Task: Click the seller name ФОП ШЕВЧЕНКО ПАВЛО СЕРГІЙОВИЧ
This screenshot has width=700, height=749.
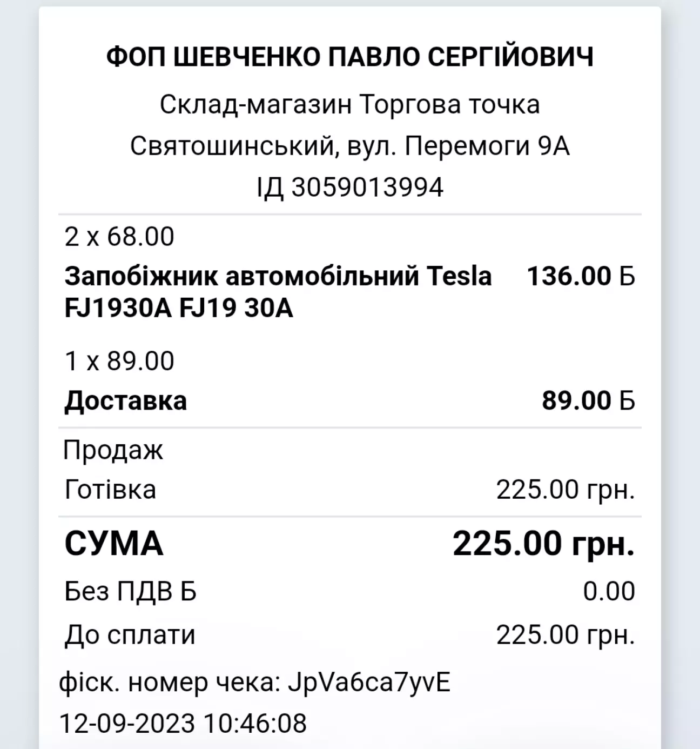Action: click(349, 57)
